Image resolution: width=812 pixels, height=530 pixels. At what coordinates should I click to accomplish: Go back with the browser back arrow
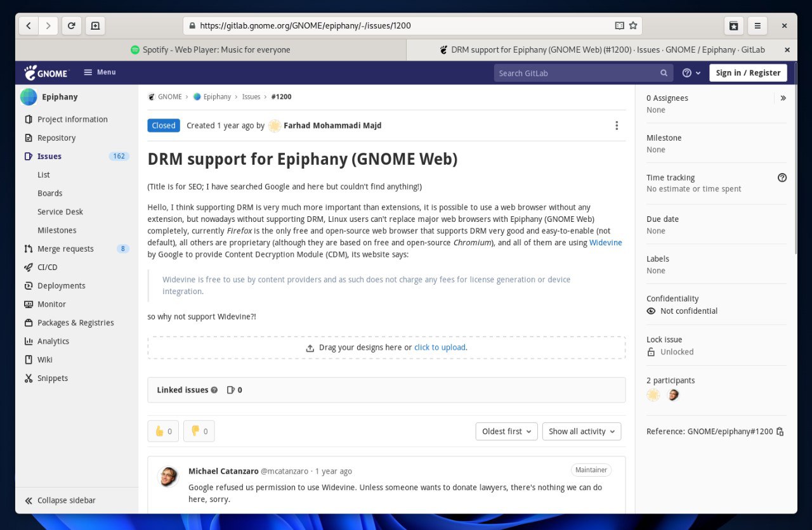click(x=29, y=26)
